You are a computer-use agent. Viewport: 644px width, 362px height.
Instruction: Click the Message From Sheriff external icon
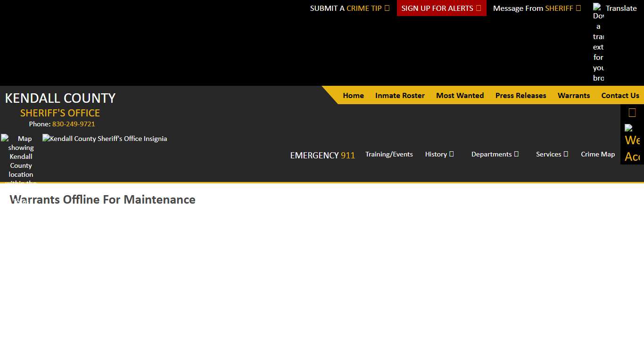[x=579, y=8]
